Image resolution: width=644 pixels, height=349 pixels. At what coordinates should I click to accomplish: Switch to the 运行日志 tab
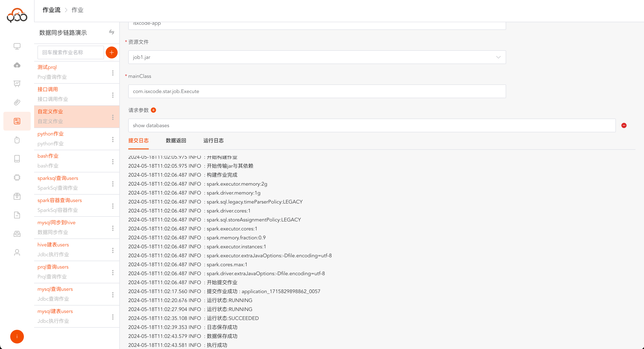tap(213, 141)
